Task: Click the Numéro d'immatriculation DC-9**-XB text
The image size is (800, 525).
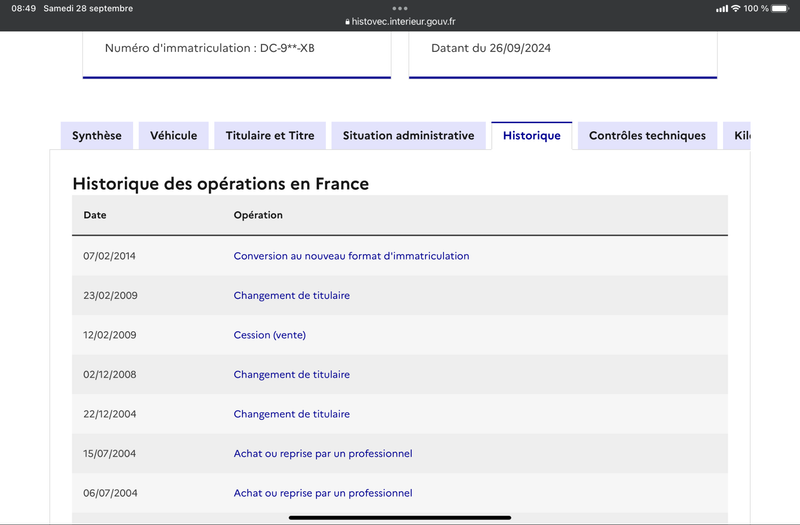Action: [210, 48]
